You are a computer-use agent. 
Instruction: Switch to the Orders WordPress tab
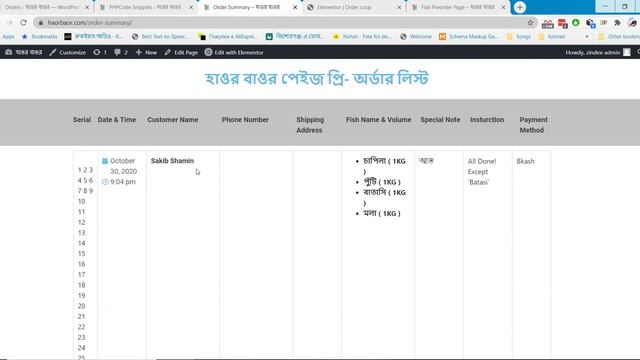[42, 7]
